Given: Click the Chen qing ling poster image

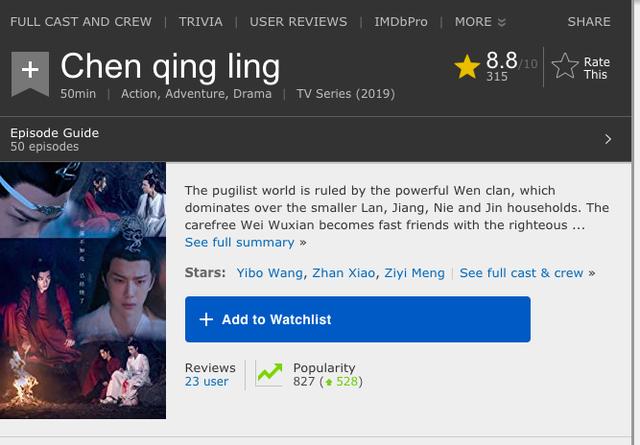Looking at the screenshot, I should (x=83, y=294).
